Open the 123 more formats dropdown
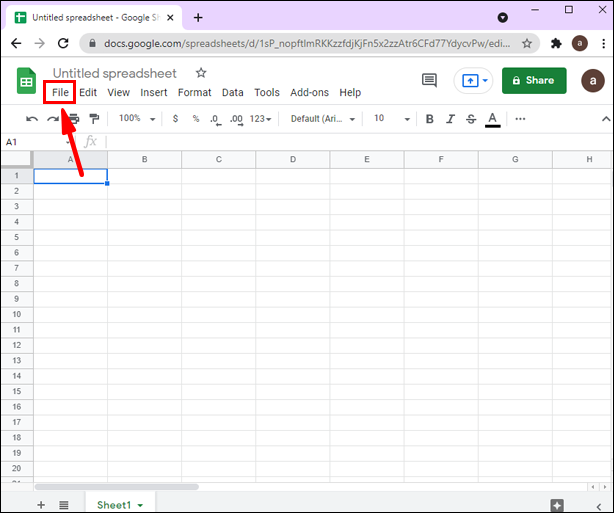614x513 pixels. (x=260, y=119)
